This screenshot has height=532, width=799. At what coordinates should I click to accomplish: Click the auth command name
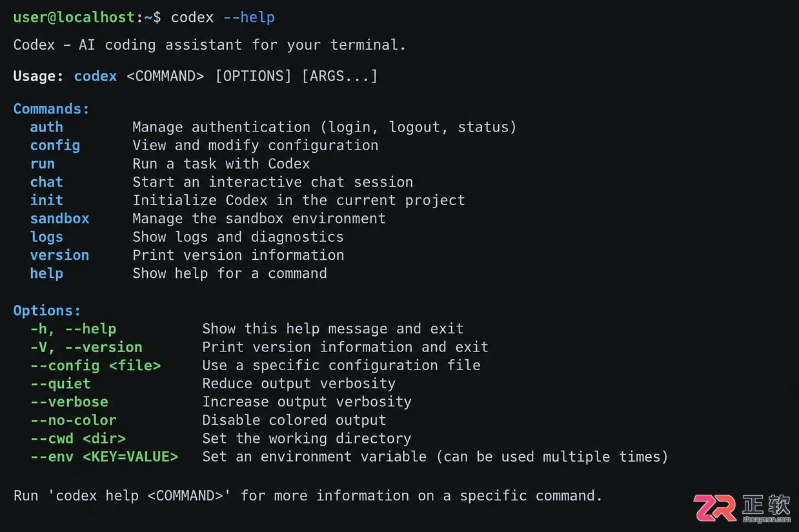pyautogui.click(x=46, y=127)
